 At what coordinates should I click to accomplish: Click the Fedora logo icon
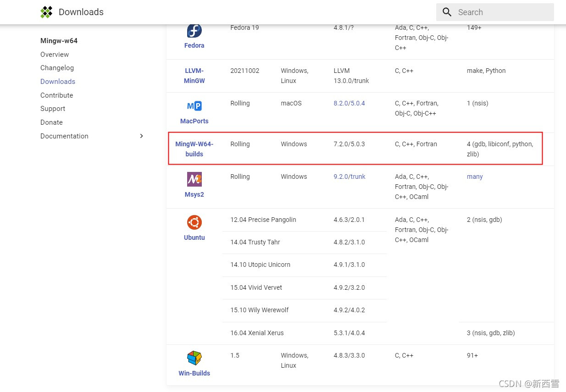tap(194, 31)
